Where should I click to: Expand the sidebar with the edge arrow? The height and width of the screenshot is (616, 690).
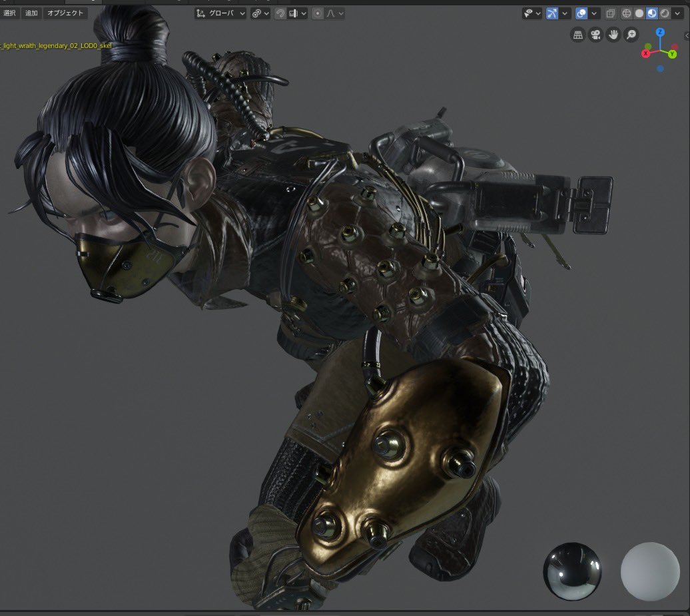click(686, 35)
